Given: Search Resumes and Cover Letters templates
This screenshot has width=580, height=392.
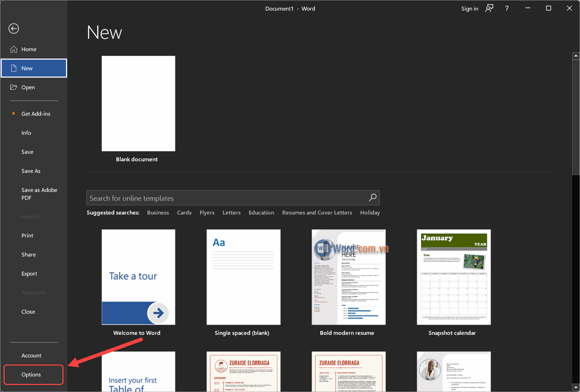Looking at the screenshot, I should 317,213.
